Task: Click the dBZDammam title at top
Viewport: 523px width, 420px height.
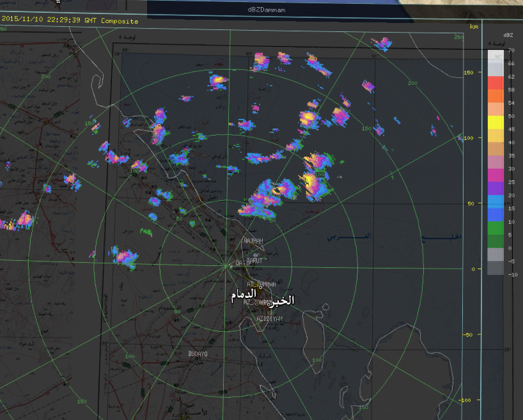Action: pos(266,10)
